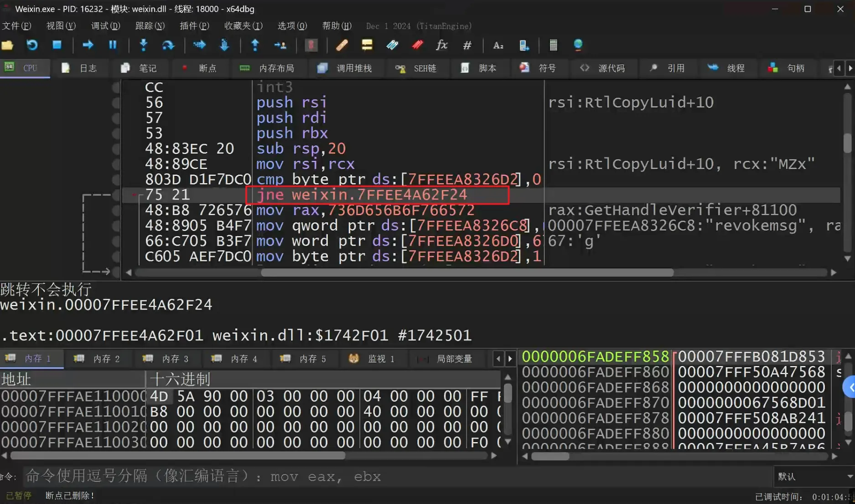The image size is (855, 504).
Task: Click the Step Into icon
Action: pos(144,45)
